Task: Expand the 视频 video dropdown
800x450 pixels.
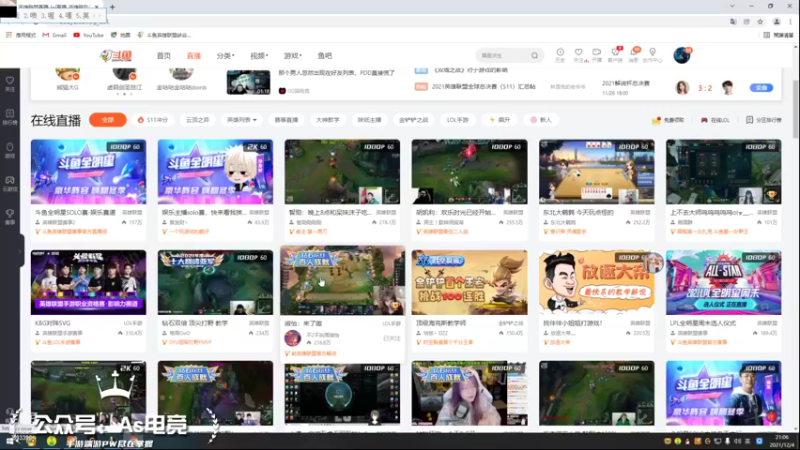Action: (x=259, y=56)
